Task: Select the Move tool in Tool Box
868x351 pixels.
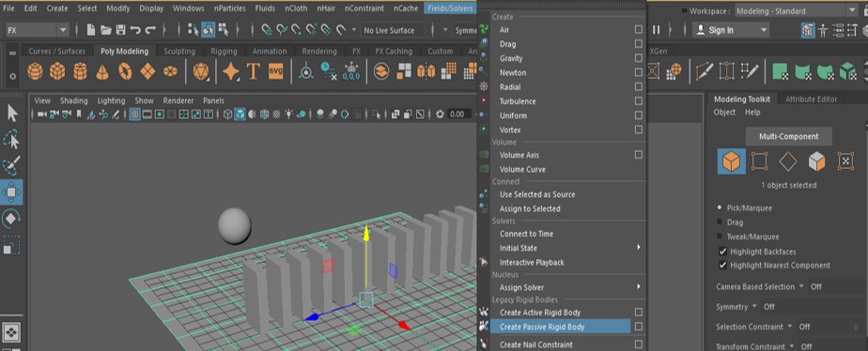Action: [12, 192]
